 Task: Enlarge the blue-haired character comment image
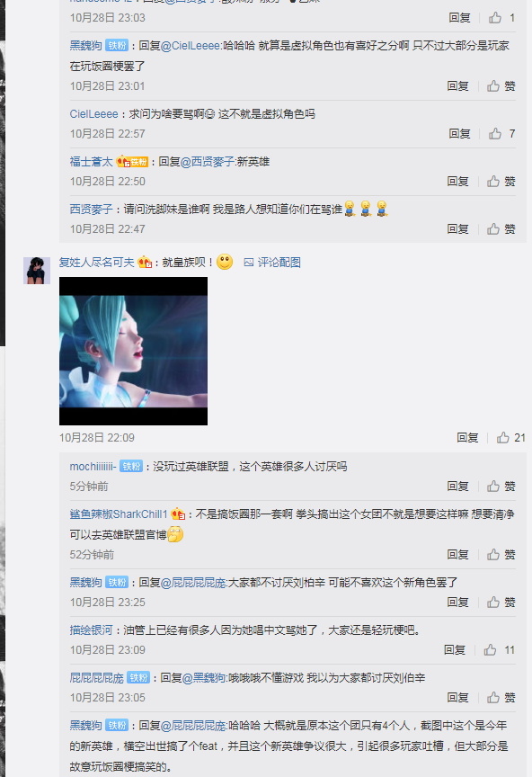[133, 351]
